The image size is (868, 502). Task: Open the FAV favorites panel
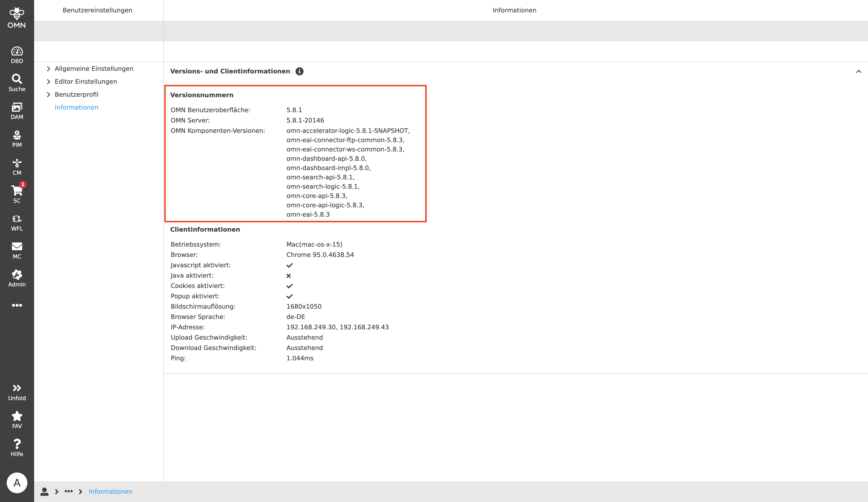(x=17, y=419)
